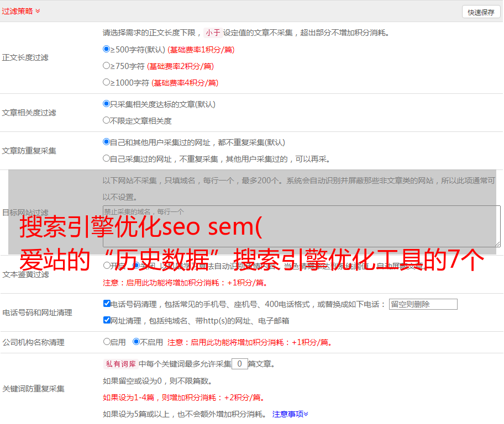Click the 文章防重复采集 row label
Viewport: 504px width, 424px height.
(29, 151)
